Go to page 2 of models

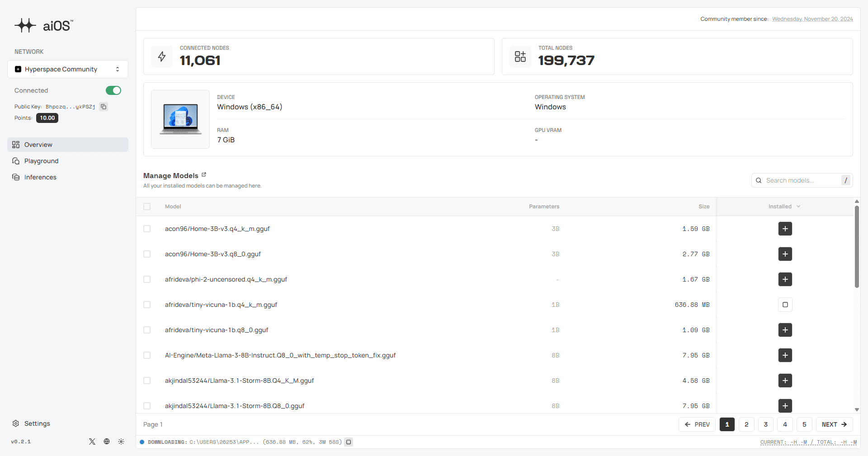click(746, 424)
